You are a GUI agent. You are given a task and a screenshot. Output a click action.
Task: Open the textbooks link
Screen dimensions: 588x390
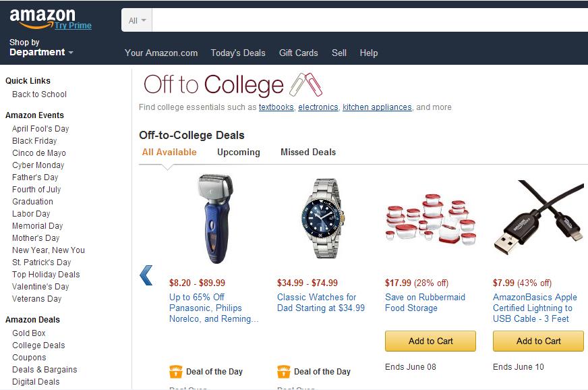tap(276, 107)
